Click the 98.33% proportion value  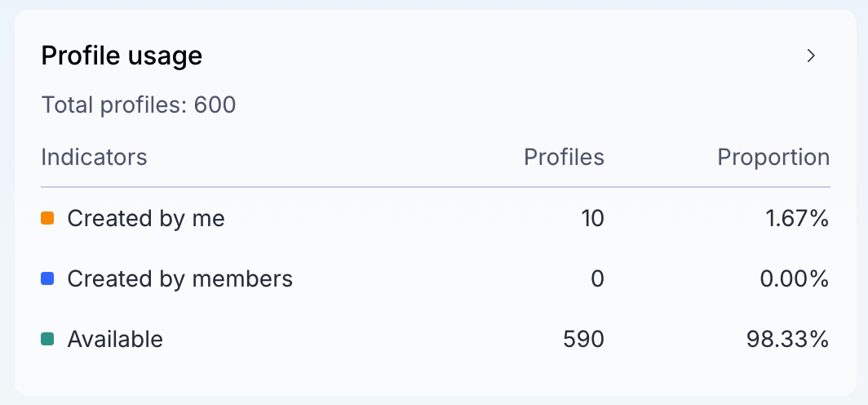(788, 339)
